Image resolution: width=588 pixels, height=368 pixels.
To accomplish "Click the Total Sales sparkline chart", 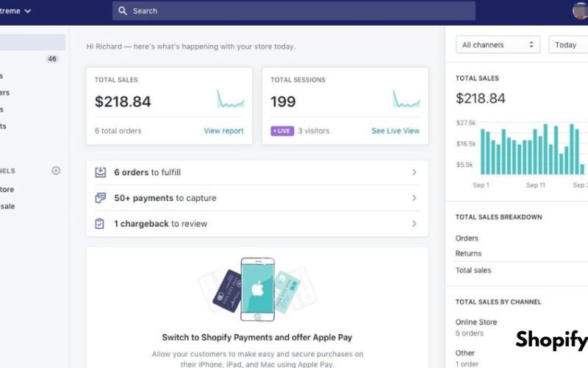I will pyautogui.click(x=231, y=99).
